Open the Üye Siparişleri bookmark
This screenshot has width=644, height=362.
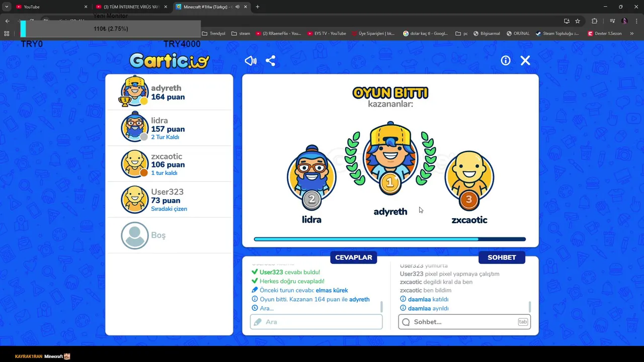(x=373, y=34)
